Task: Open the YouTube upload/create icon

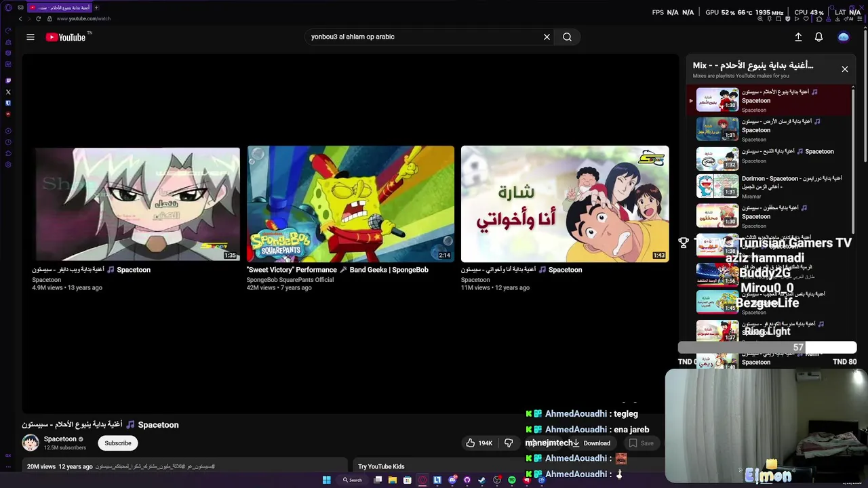Action: (x=798, y=37)
